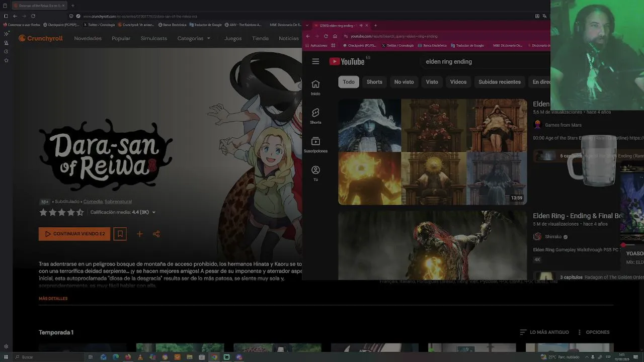
Task: Open a new tab in the YouTube browser
Action: 375,25
